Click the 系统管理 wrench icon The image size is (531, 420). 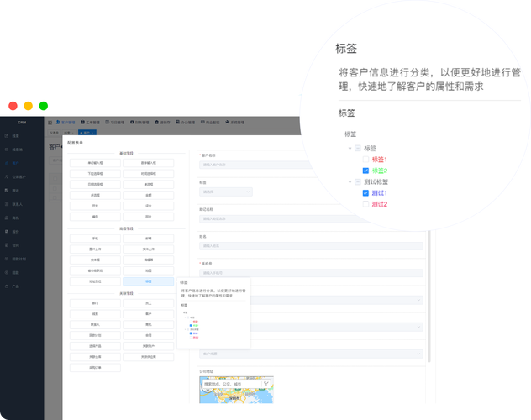(x=227, y=122)
